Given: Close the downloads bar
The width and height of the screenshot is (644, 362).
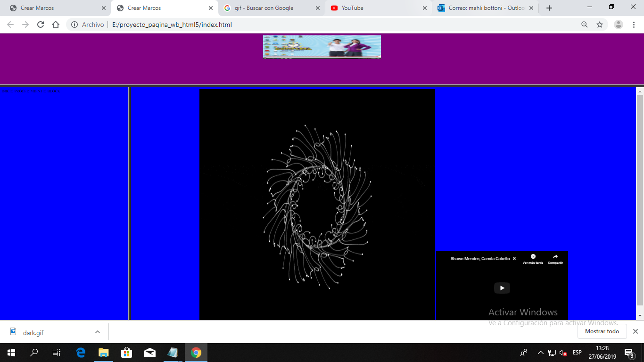Looking at the screenshot, I should coord(635,331).
